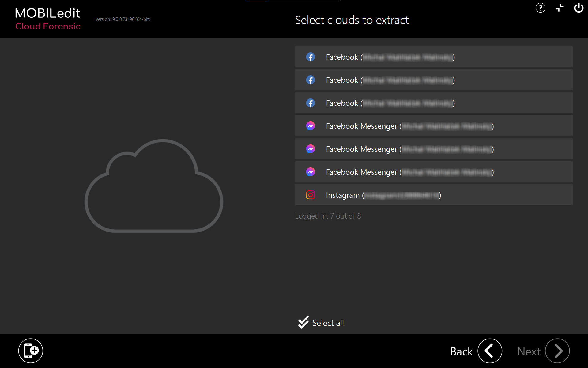The width and height of the screenshot is (588, 368).
Task: Toggle the third Facebook account row
Action: 433,103
